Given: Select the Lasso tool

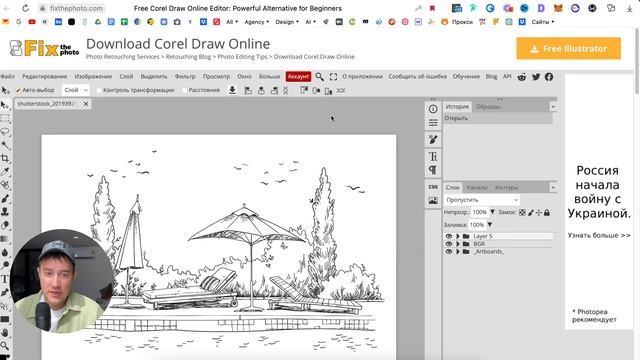Looking at the screenshot, I should tap(4, 132).
